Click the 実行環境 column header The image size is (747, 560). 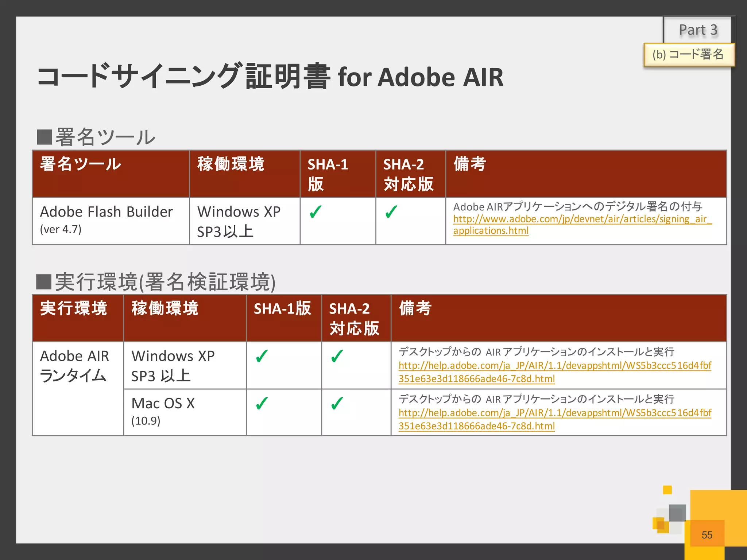pyautogui.click(x=78, y=318)
